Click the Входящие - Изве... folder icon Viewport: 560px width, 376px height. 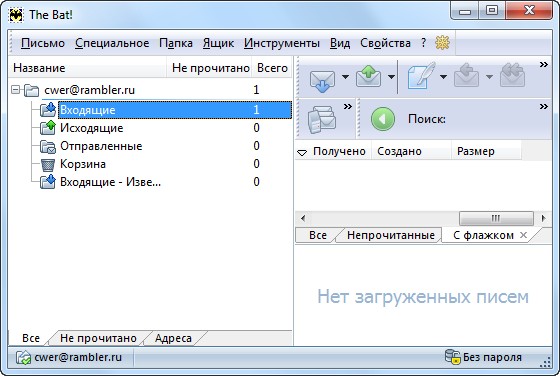[48, 181]
